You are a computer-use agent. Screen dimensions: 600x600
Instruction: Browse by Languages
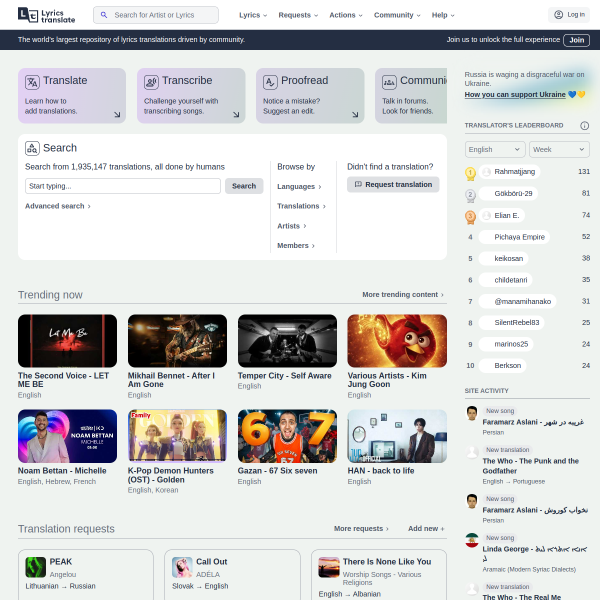tap(299, 187)
